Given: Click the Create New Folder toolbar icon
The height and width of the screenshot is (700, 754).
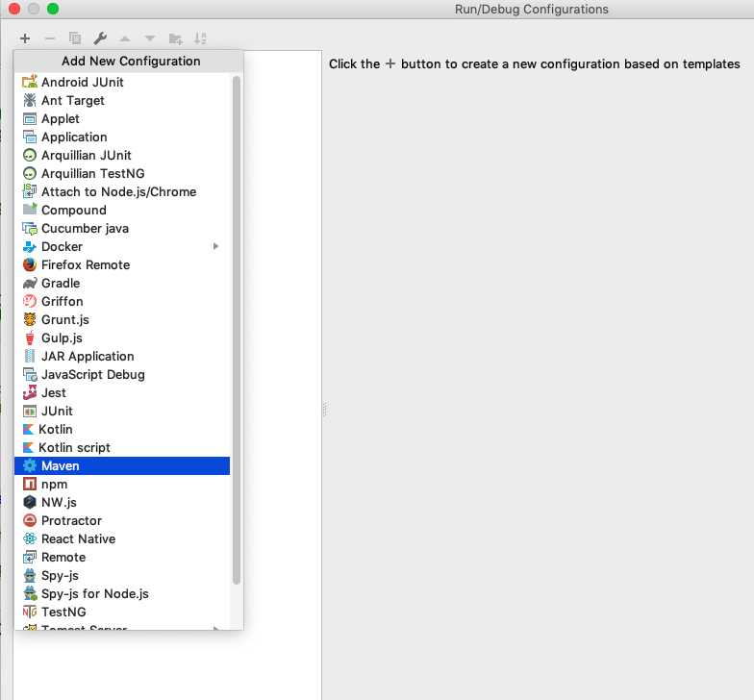Looking at the screenshot, I should 175,38.
